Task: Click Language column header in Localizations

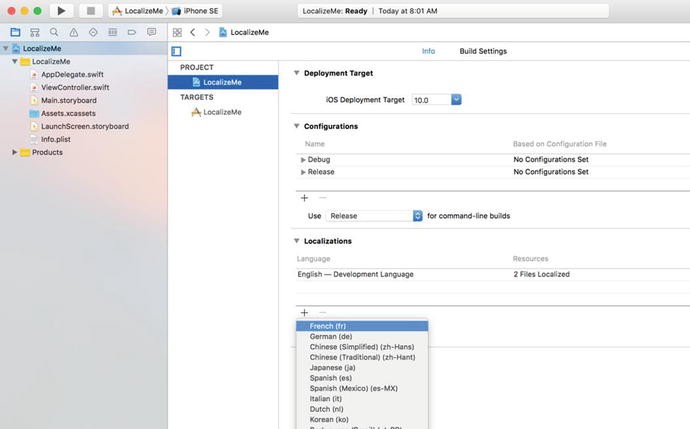Action: [313, 259]
